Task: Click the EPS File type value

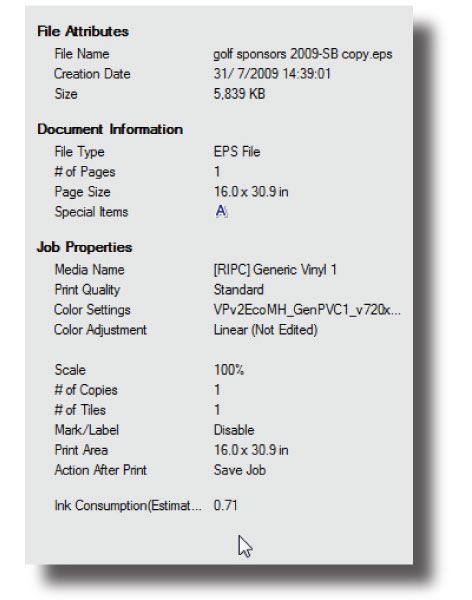Action: [237, 152]
